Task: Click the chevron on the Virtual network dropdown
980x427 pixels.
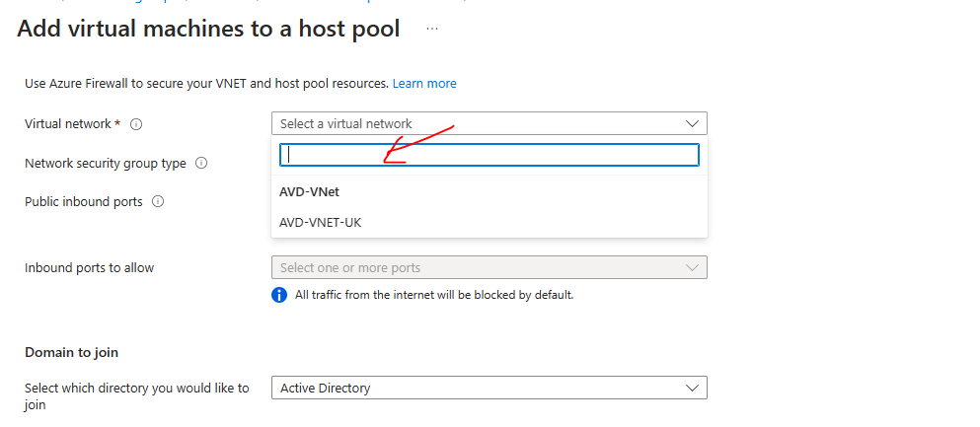Action: tap(691, 124)
